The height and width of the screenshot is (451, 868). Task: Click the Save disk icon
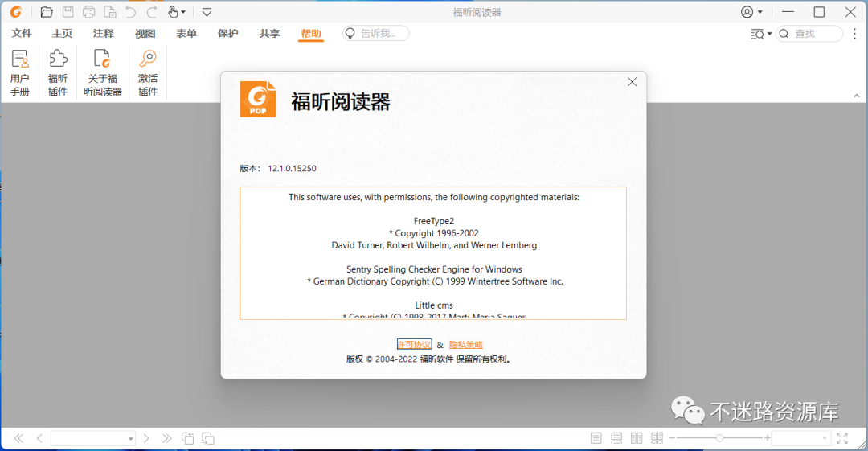click(68, 11)
